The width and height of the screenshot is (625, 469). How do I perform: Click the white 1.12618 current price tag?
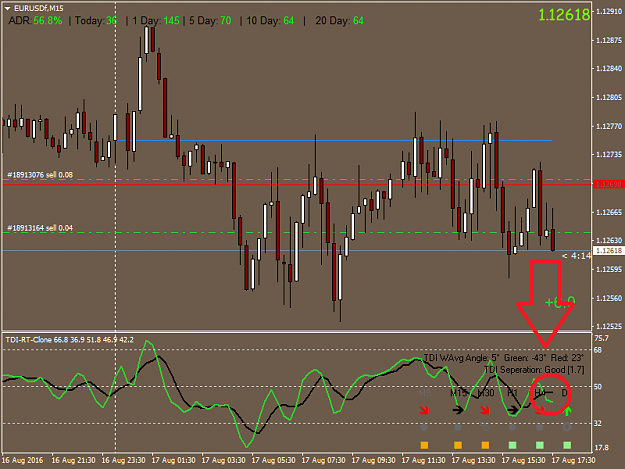(x=609, y=251)
